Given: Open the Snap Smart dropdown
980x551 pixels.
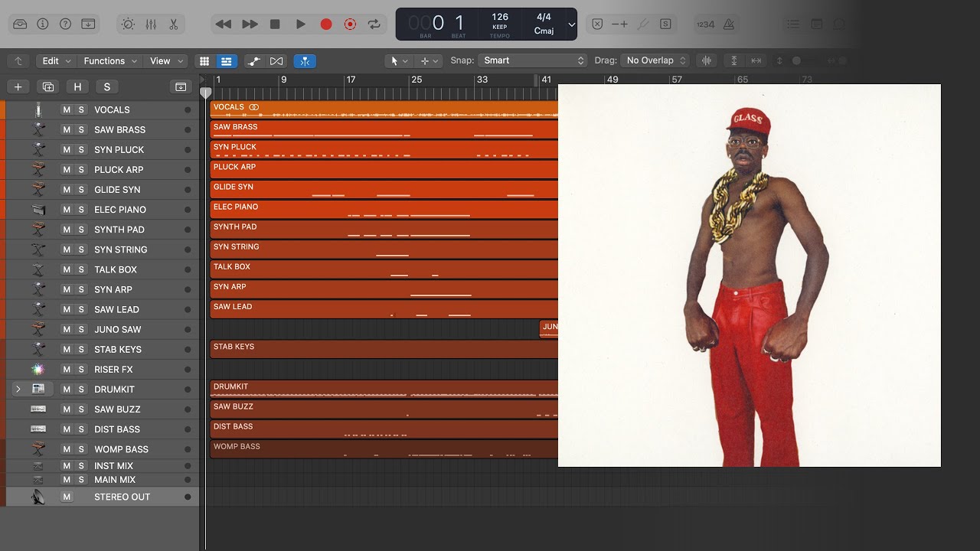Looking at the screenshot, I should [533, 60].
